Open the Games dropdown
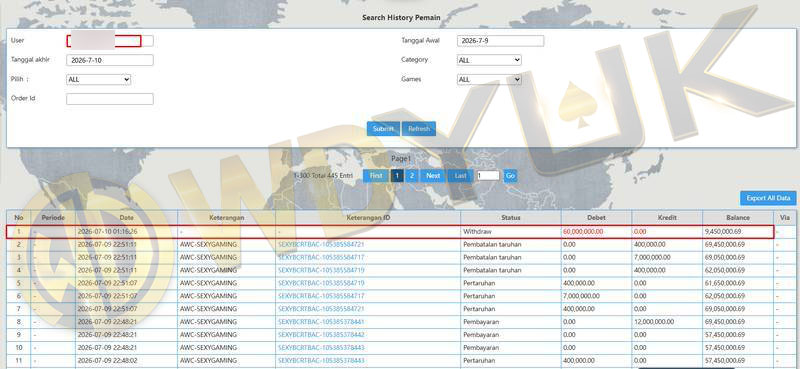Viewport: 800px width, 369px height. tap(489, 80)
